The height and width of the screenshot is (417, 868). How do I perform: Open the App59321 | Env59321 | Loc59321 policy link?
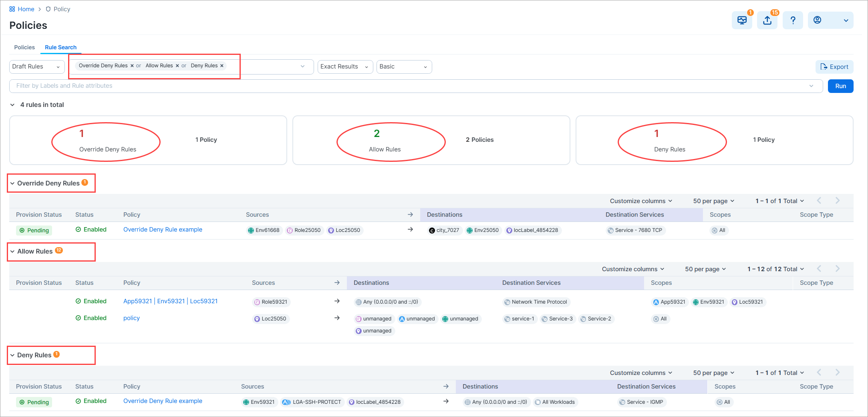170,301
